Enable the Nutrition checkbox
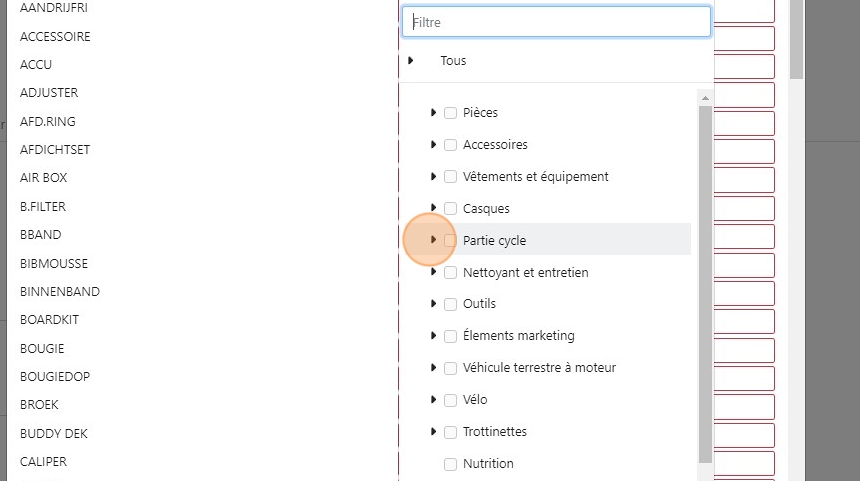This screenshot has height=481, width=860. (451, 464)
